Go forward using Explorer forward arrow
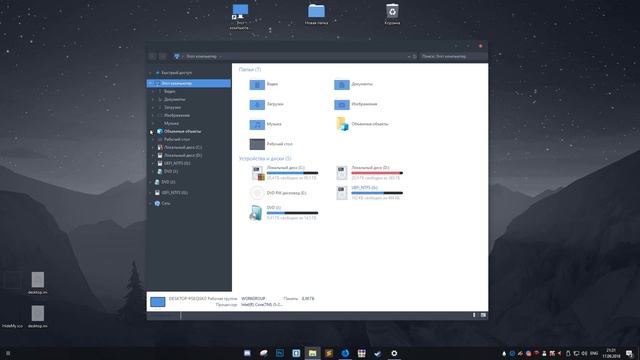Viewport: 640px width, 360px height. click(x=162, y=56)
